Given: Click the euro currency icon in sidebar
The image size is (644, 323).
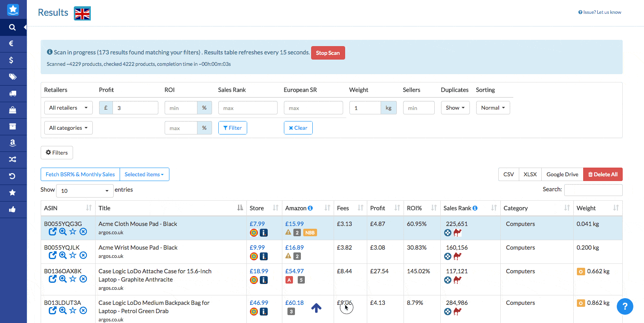Looking at the screenshot, I should [x=12, y=44].
